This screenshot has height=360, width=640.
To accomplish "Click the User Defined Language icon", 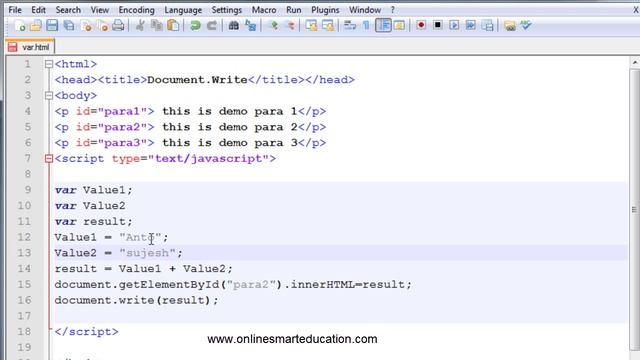I will click(x=399, y=26).
